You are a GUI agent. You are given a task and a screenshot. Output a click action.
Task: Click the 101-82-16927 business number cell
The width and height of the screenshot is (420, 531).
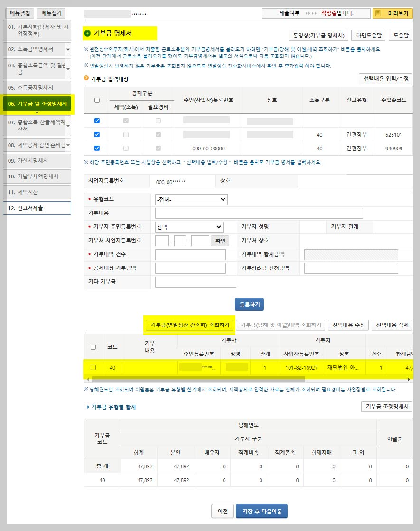(301, 368)
